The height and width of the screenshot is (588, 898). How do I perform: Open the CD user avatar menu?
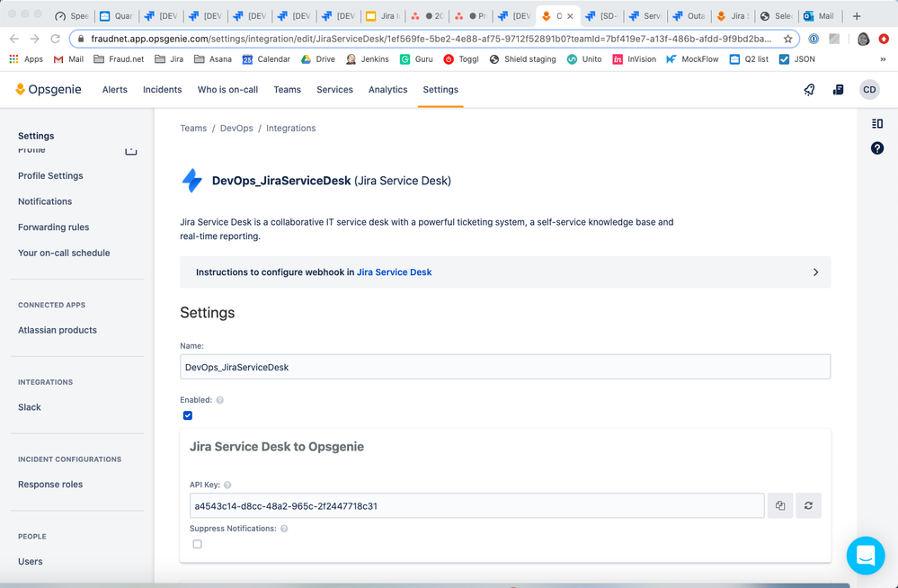[x=869, y=89]
